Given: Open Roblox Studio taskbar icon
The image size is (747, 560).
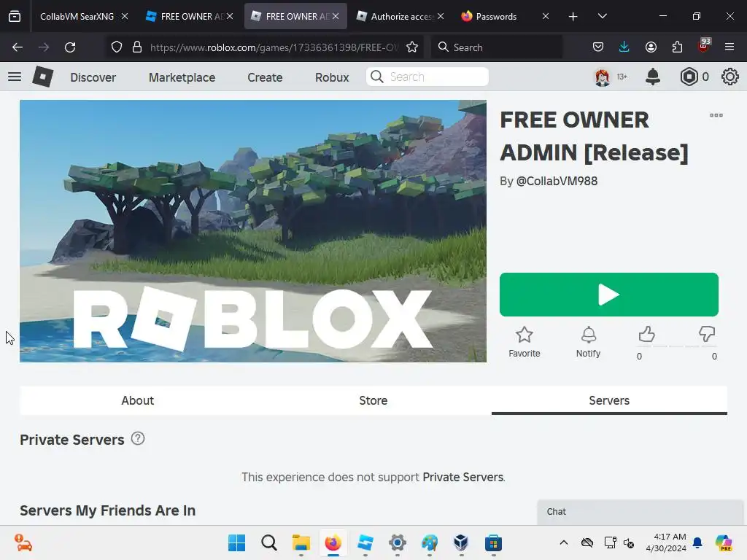Looking at the screenshot, I should pos(365,542).
